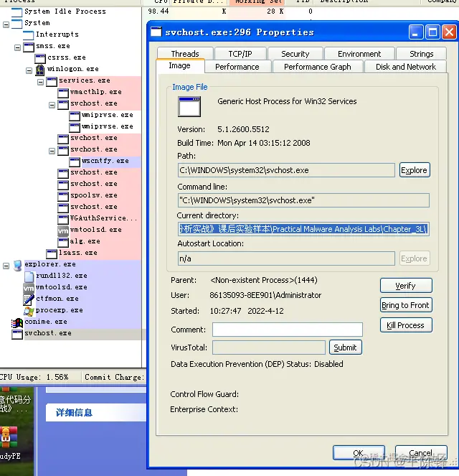The width and height of the screenshot is (459, 476).
Task: Click the 98.44 CPU value
Action: [x=158, y=11]
